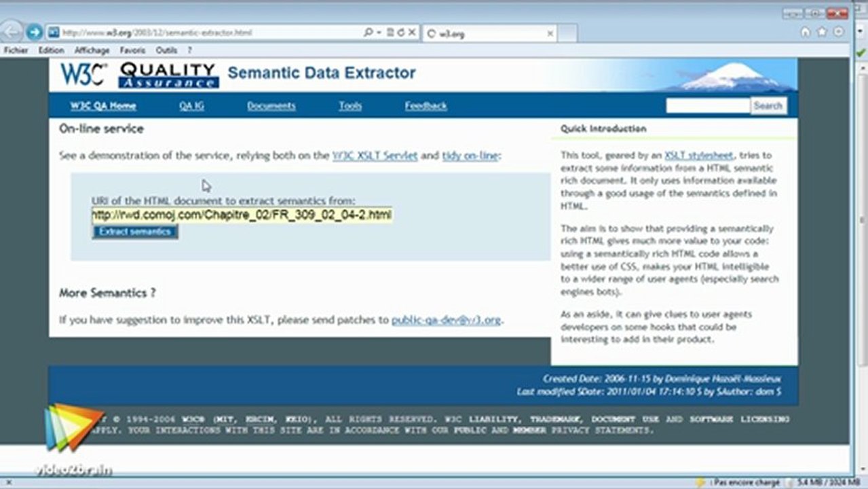This screenshot has width=868, height=489.
Task: Open the Edition menu
Action: pyautogui.click(x=51, y=50)
